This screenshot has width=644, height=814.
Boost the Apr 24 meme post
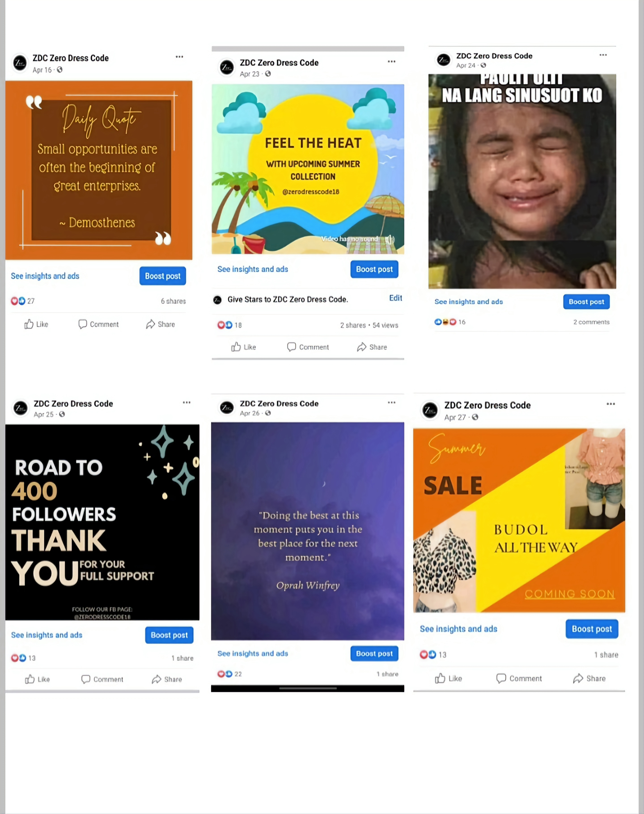(586, 302)
